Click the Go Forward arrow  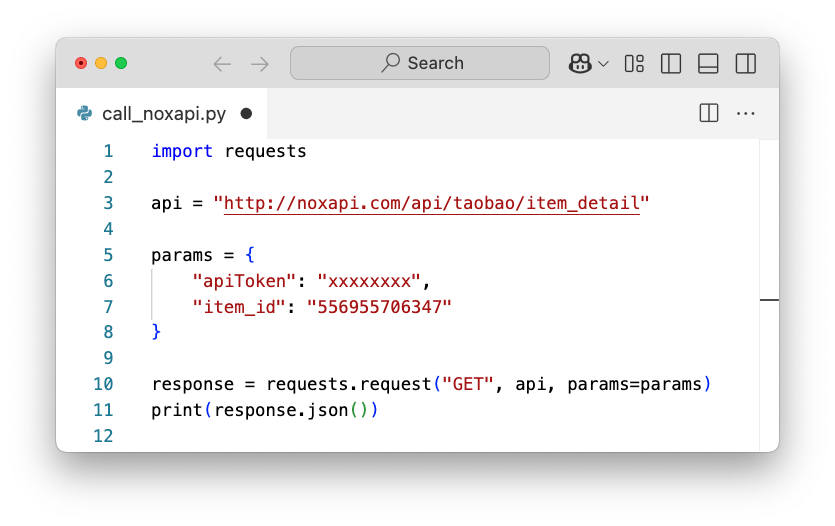(260, 63)
